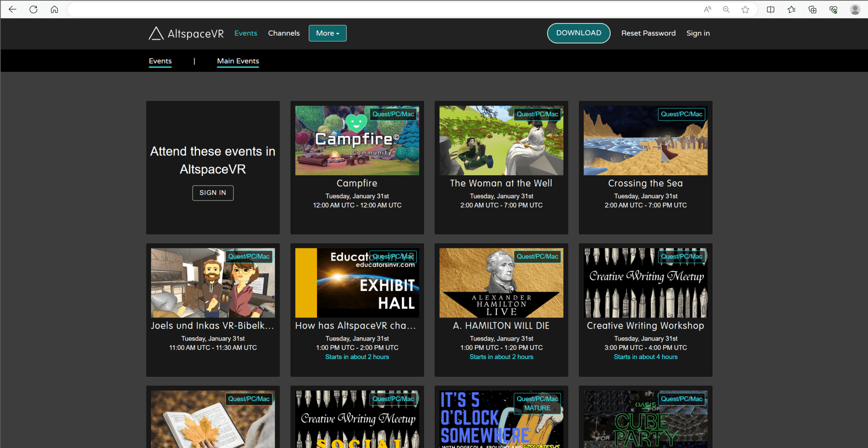Open Read aloud icon in address bar
Screen dimensions: 868x448
[708, 9]
